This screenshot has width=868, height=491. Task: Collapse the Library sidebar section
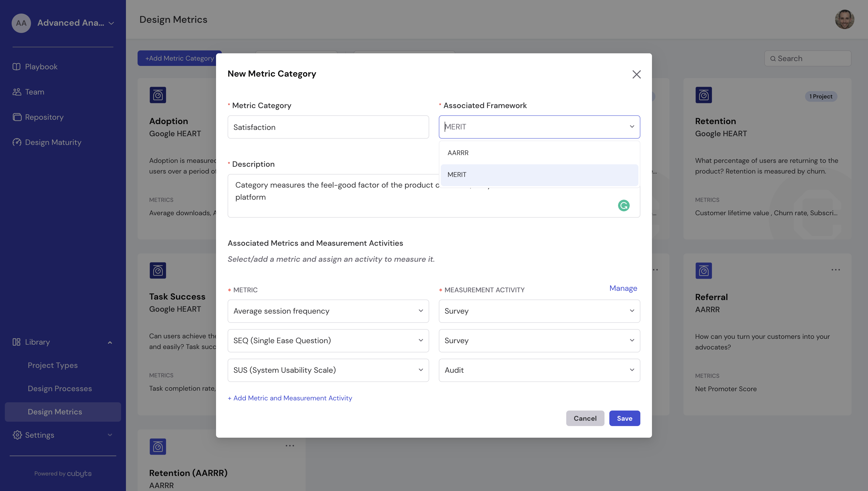click(x=110, y=342)
